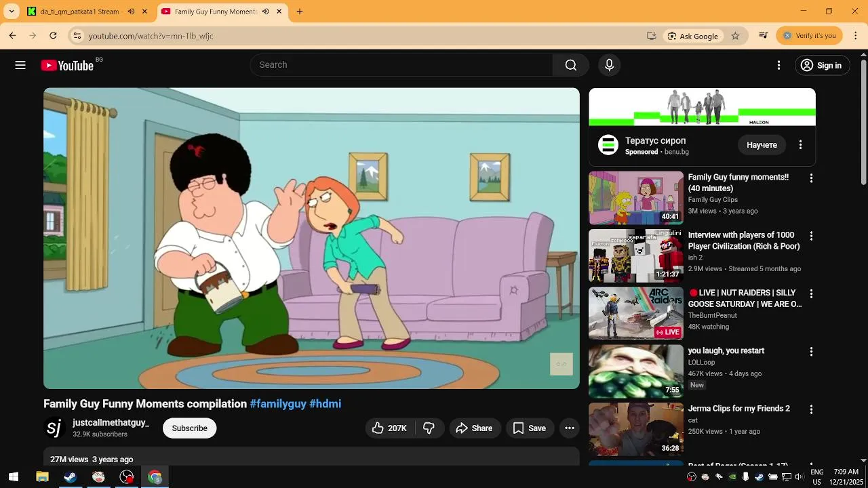
Task: Open the #hdmi hashtag link
Action: pos(325,404)
